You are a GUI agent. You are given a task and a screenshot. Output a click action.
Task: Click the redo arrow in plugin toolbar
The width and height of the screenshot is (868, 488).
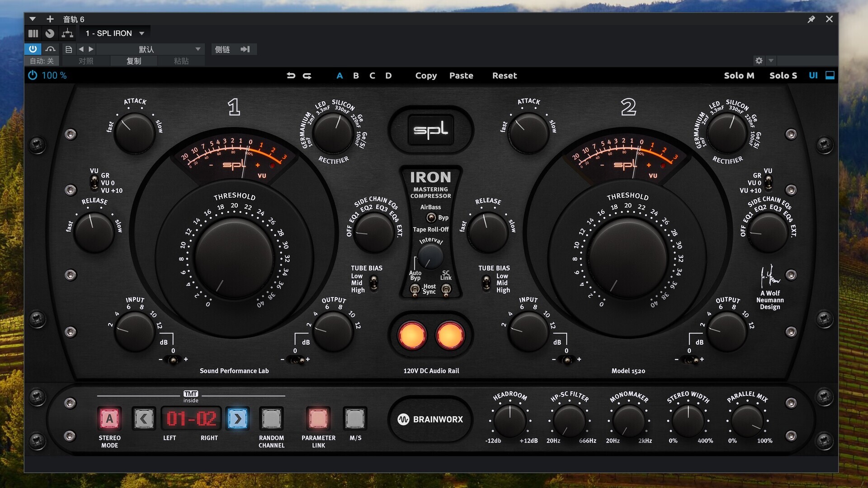tap(307, 75)
